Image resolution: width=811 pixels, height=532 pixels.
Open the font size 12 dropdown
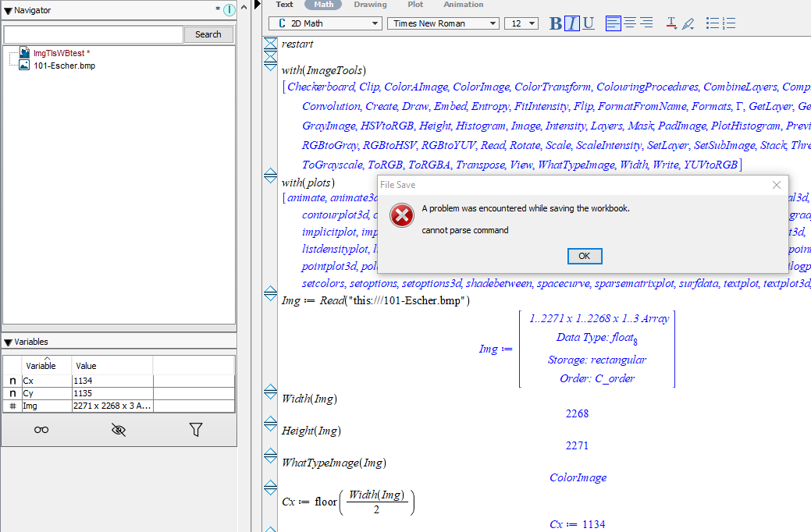coord(521,23)
